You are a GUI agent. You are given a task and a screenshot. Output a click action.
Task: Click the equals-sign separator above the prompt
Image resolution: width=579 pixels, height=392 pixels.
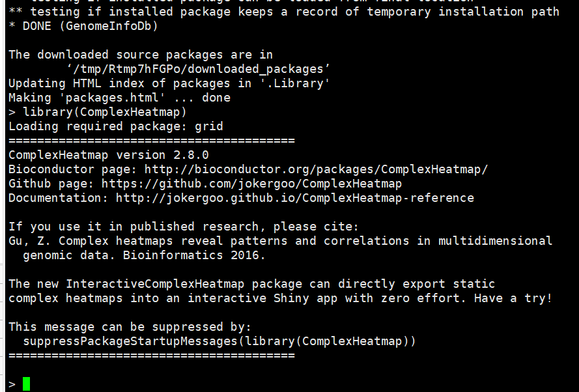151,356
